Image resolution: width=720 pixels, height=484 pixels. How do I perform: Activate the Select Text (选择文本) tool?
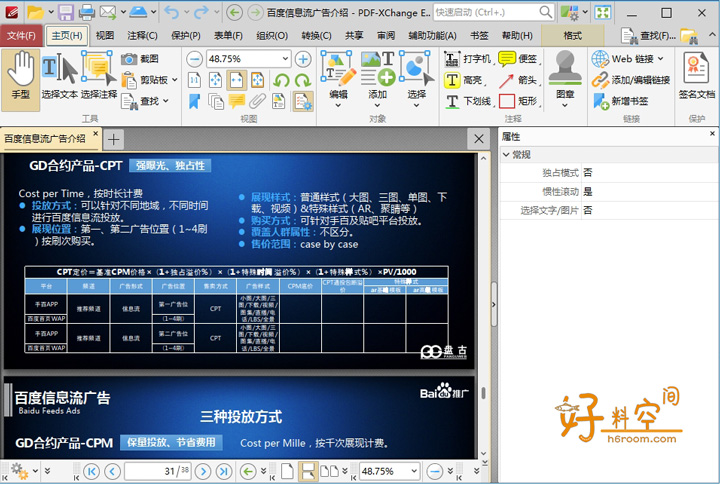pos(60,76)
